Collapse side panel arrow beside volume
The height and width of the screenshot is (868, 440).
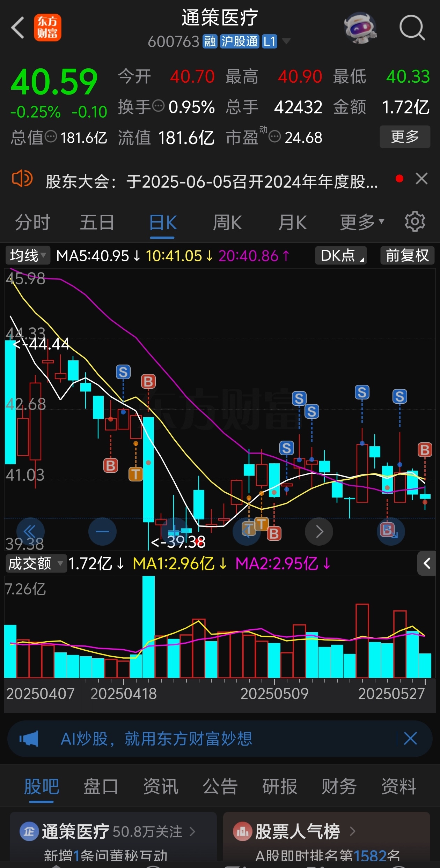pyautogui.click(x=427, y=563)
